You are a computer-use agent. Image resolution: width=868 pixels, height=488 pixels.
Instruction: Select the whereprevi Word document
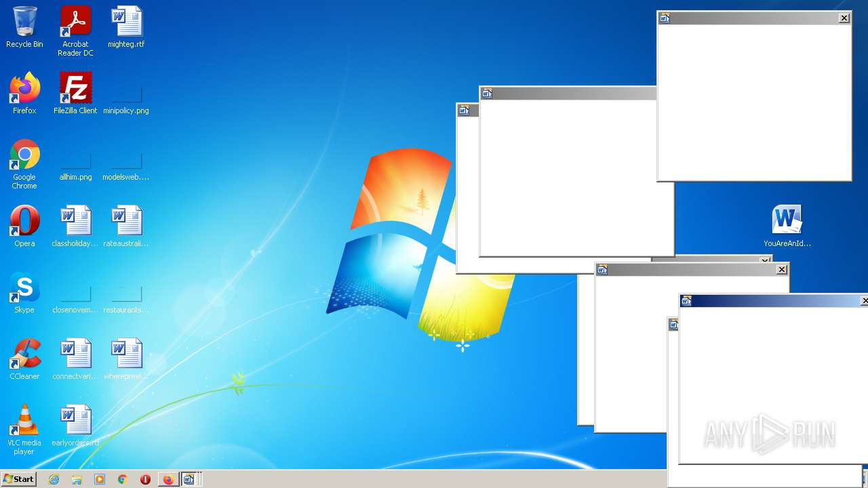pos(126,359)
